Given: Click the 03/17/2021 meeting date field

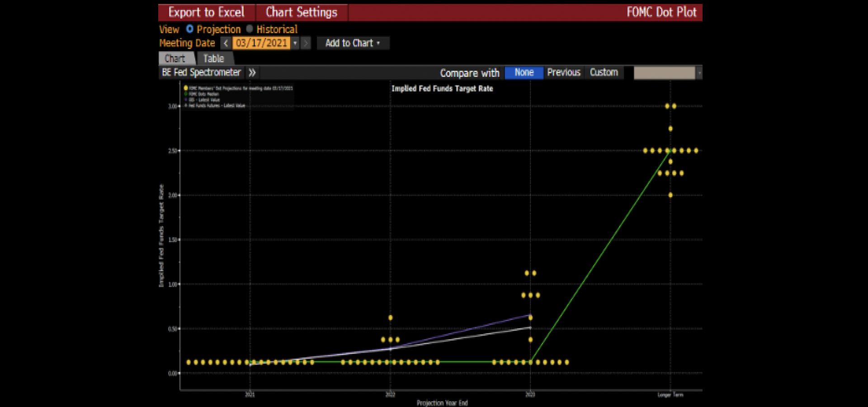Looking at the screenshot, I should click(x=261, y=43).
